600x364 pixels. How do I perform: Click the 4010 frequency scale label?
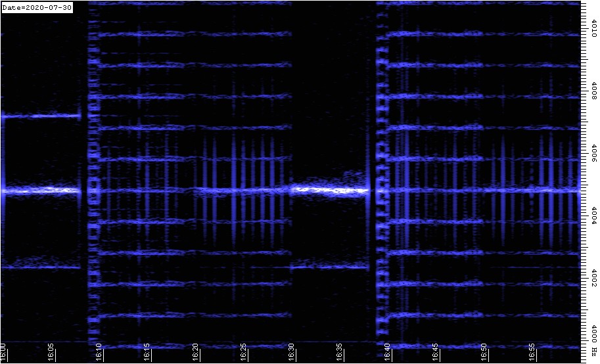tap(594, 28)
